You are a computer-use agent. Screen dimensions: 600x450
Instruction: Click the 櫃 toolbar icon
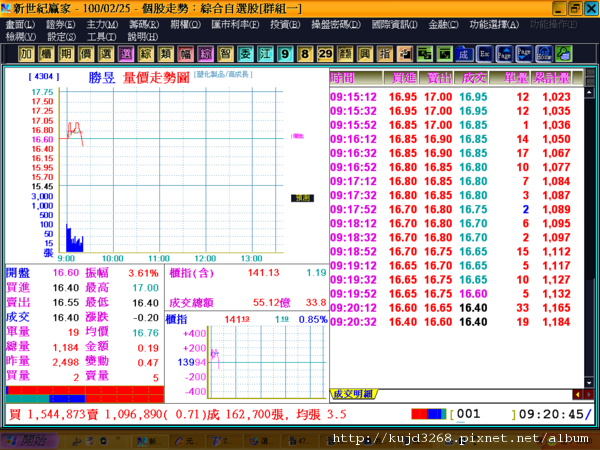point(46,54)
